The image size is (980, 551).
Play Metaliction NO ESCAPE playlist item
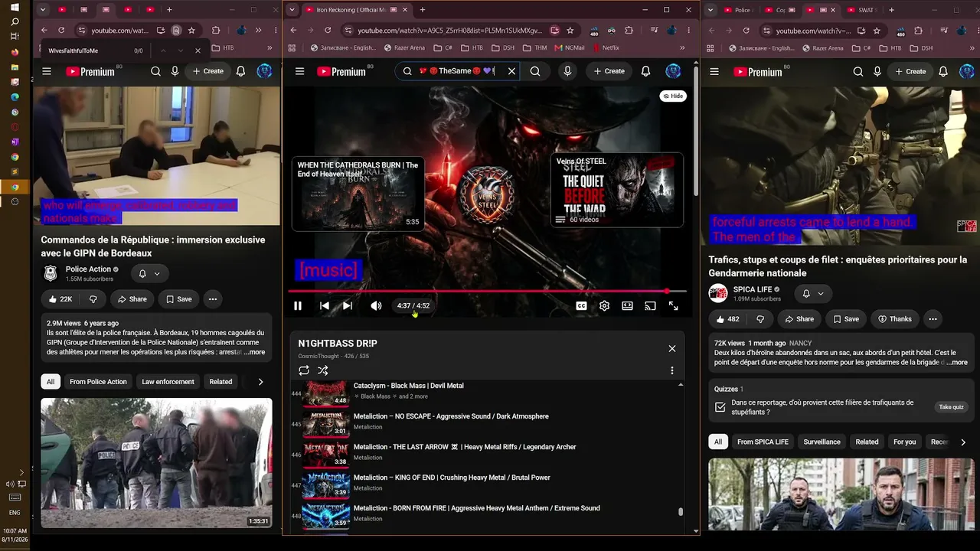click(487, 422)
